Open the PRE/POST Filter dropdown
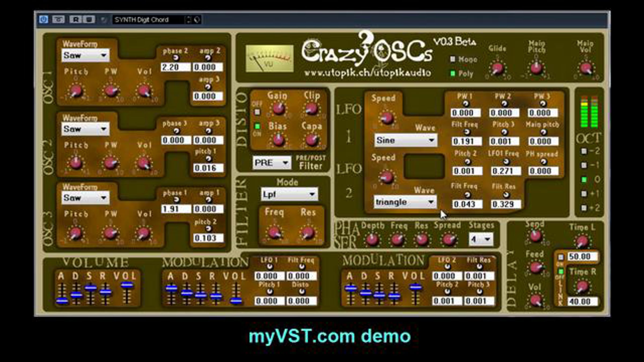 coord(272,163)
